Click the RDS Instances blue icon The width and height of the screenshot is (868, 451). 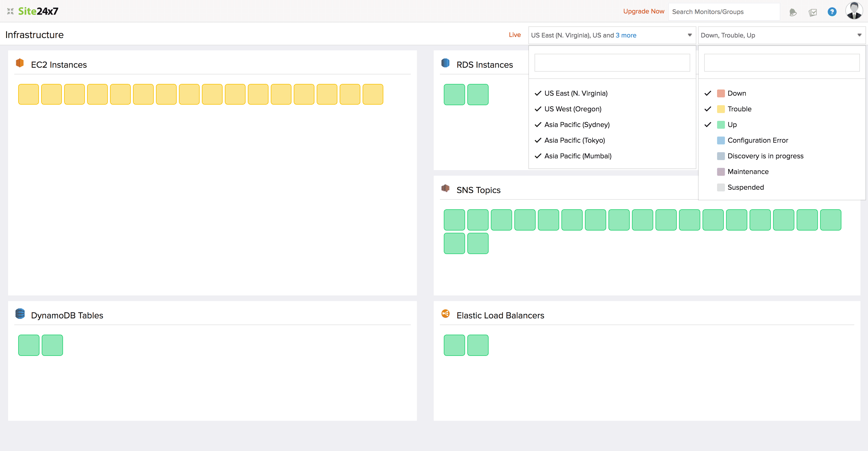pyautogui.click(x=445, y=63)
